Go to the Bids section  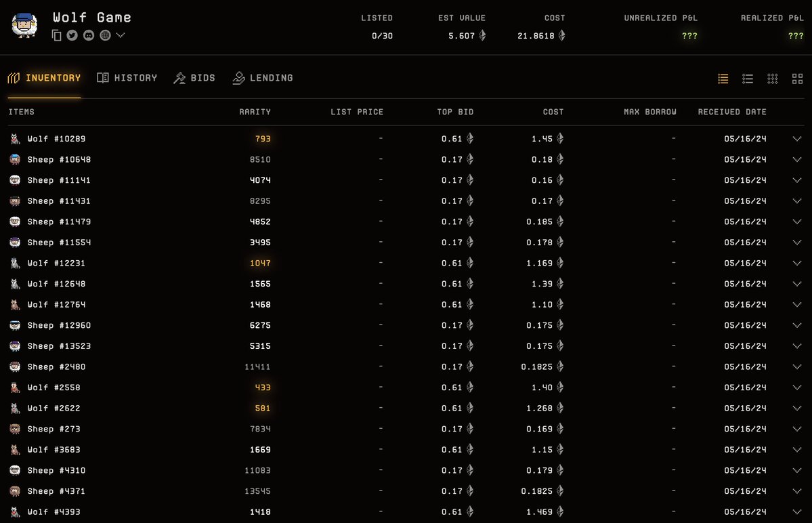pyautogui.click(x=195, y=78)
